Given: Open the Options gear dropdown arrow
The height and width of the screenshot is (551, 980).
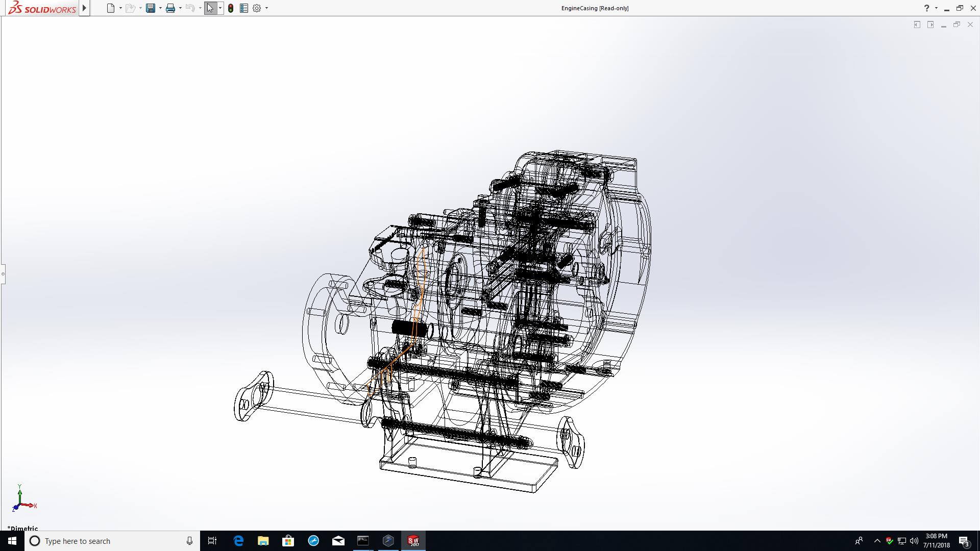Looking at the screenshot, I should click(266, 8).
